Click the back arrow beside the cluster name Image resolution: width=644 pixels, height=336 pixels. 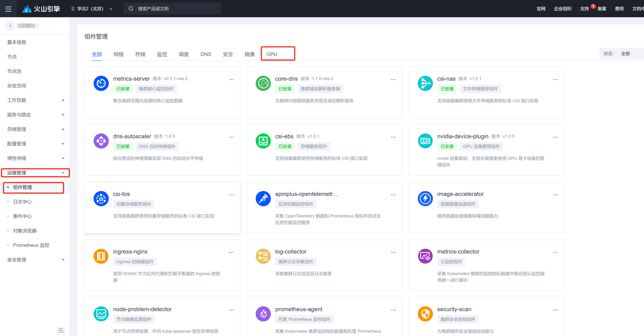[x=10, y=26]
